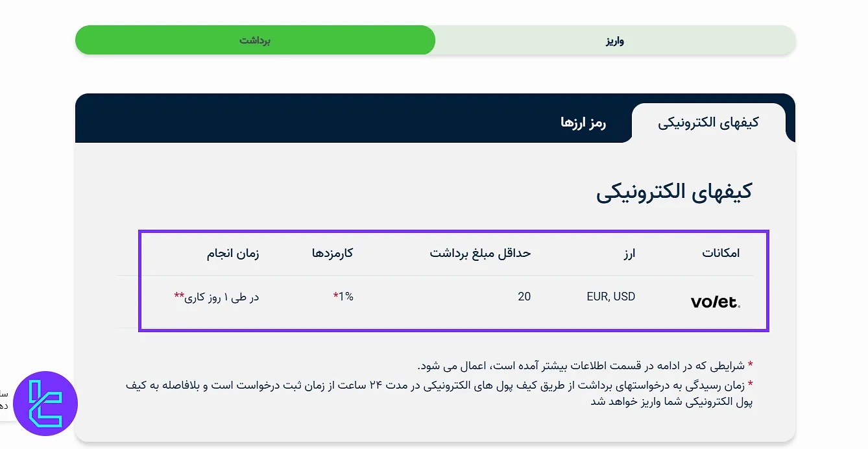Click the کارمزدها column header

coord(333,254)
